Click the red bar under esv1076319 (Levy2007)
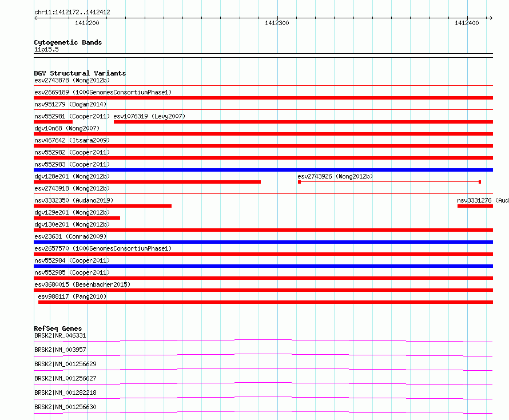This screenshot has height=420, width=509. (x=303, y=122)
